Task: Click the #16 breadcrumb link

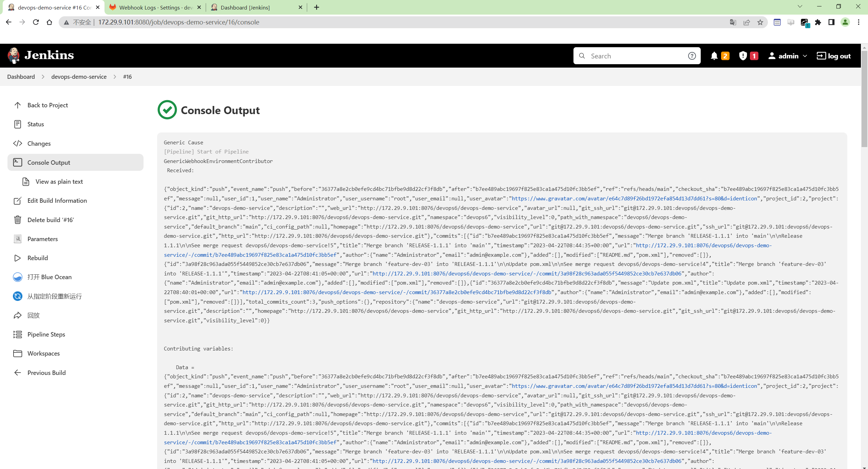Action: click(x=127, y=77)
